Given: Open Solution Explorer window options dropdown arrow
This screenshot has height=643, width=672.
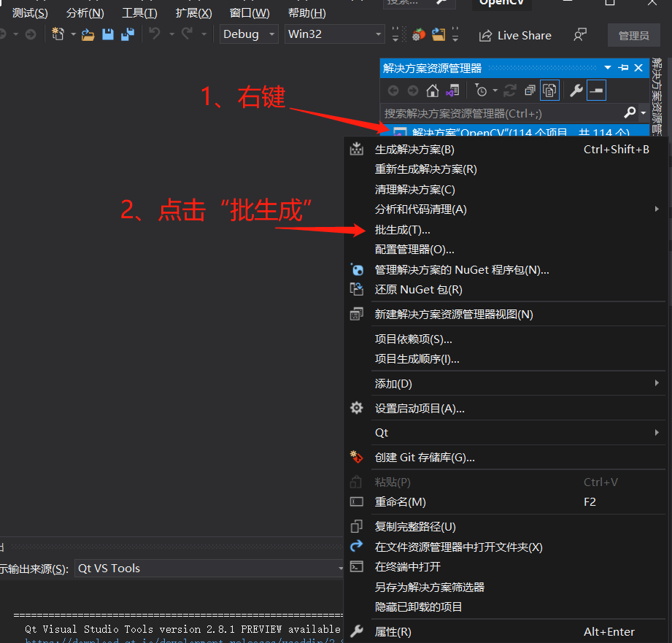Looking at the screenshot, I should (608, 68).
